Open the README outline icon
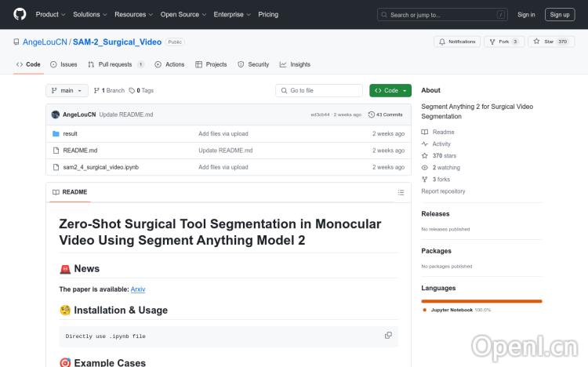588x367 pixels. tap(401, 192)
